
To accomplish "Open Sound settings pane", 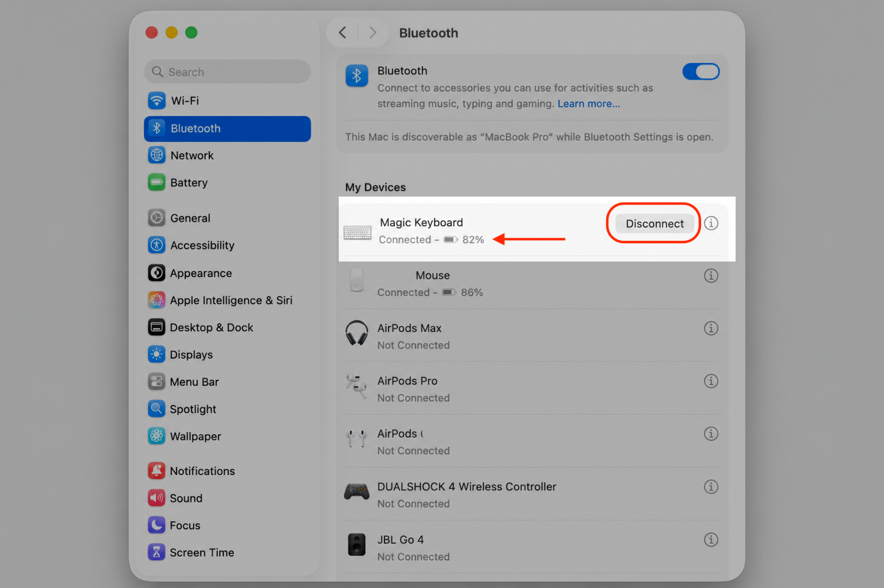I will coord(227,498).
